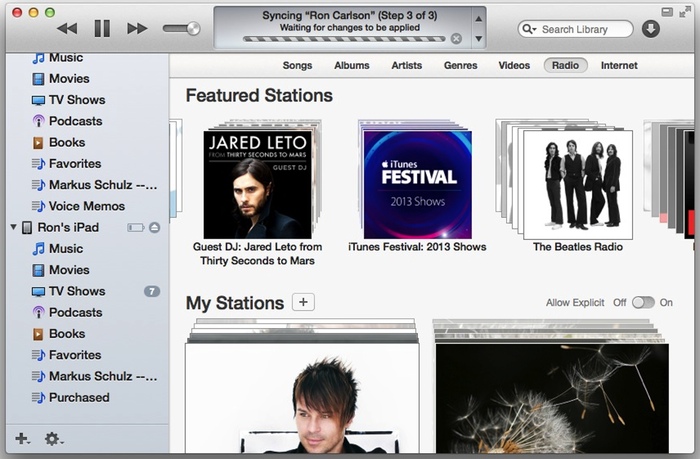Enter full screen mode via arrows icon

tap(683, 12)
